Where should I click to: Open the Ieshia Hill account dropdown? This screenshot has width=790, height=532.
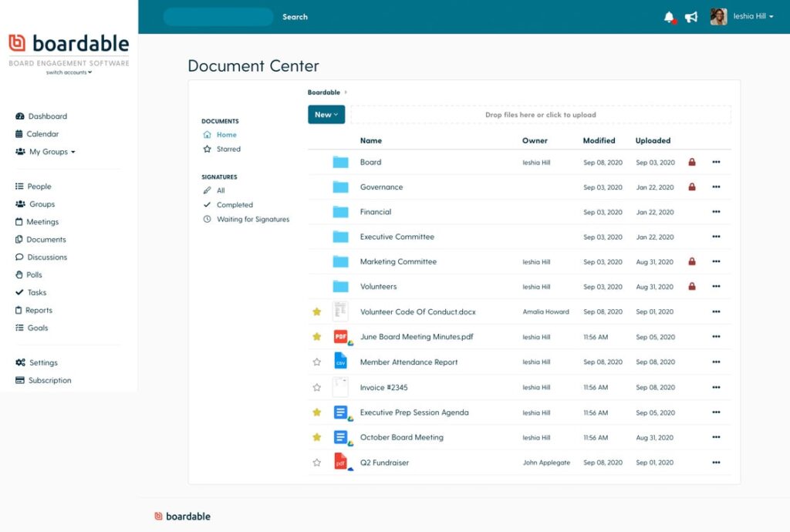point(753,17)
